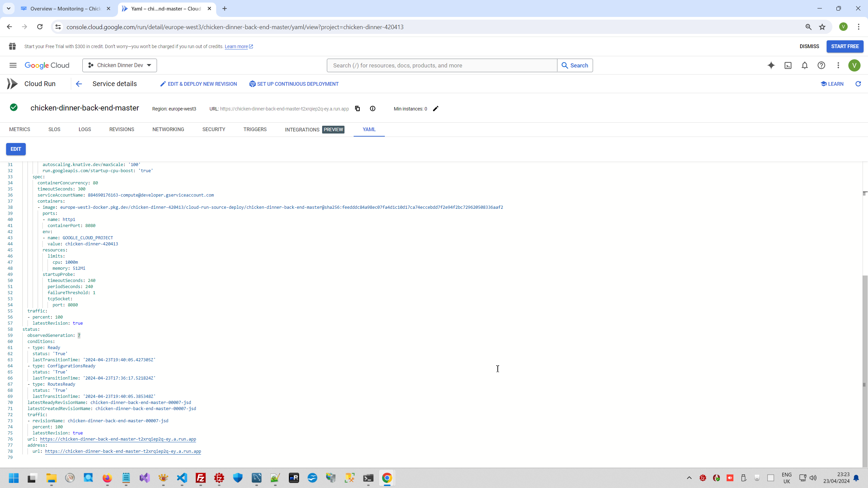868x488 pixels.
Task: Copy the service URL to clipboard
Action: [357, 108]
